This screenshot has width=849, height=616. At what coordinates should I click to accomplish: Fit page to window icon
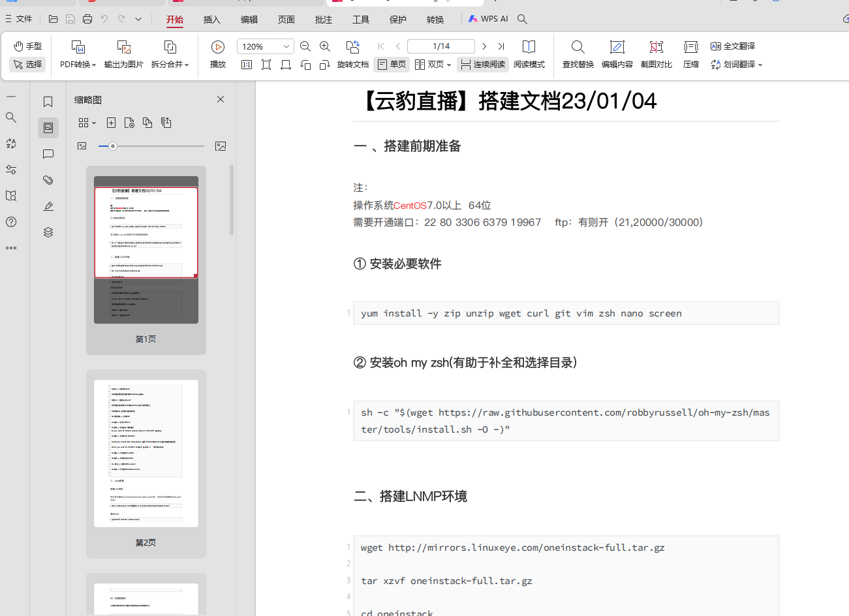click(x=266, y=65)
